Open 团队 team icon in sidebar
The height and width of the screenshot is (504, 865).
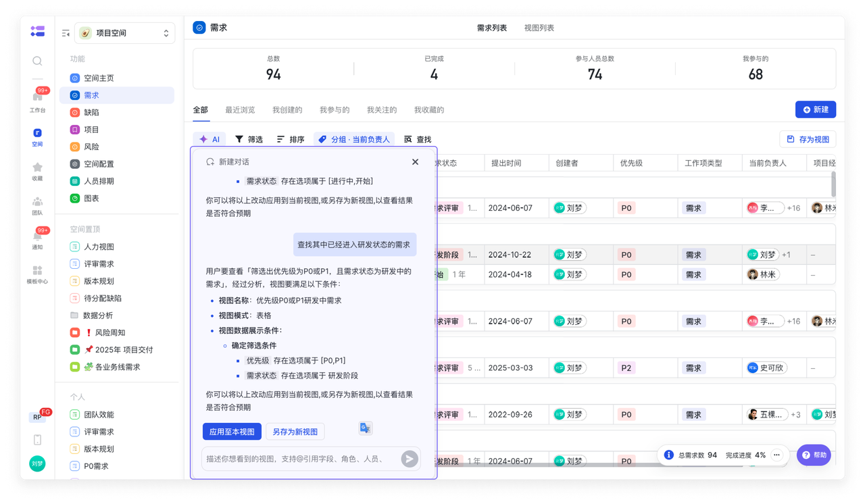click(x=37, y=202)
